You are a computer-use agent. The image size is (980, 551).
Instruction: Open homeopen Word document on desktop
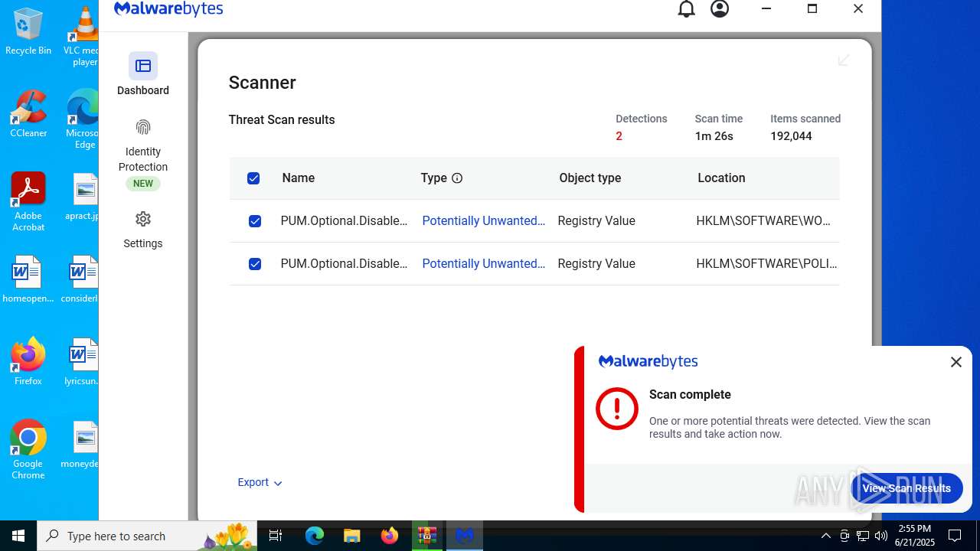28,279
